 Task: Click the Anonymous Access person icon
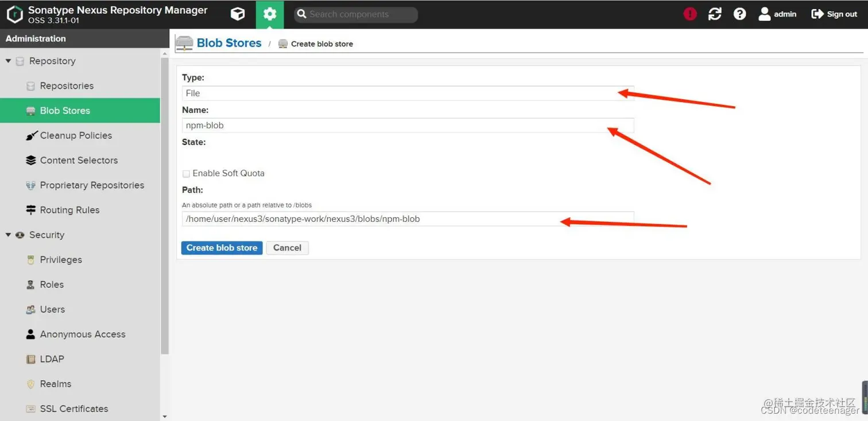[31, 334]
